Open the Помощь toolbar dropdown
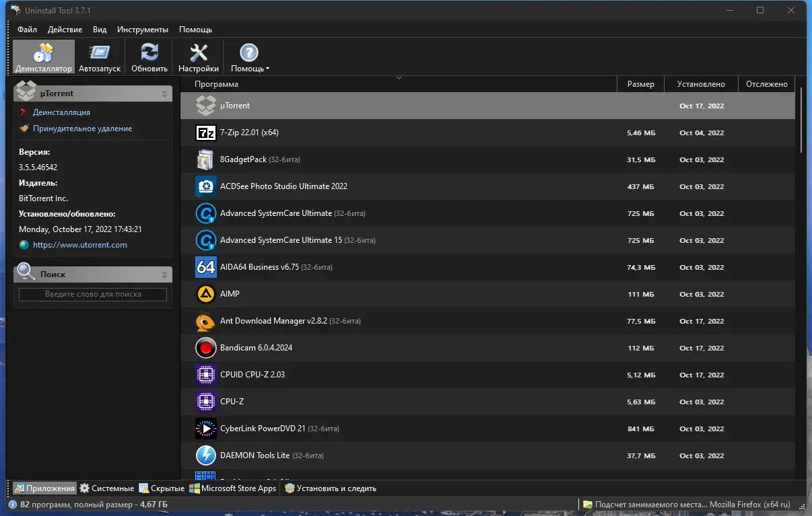This screenshot has height=516, width=812. point(250,57)
